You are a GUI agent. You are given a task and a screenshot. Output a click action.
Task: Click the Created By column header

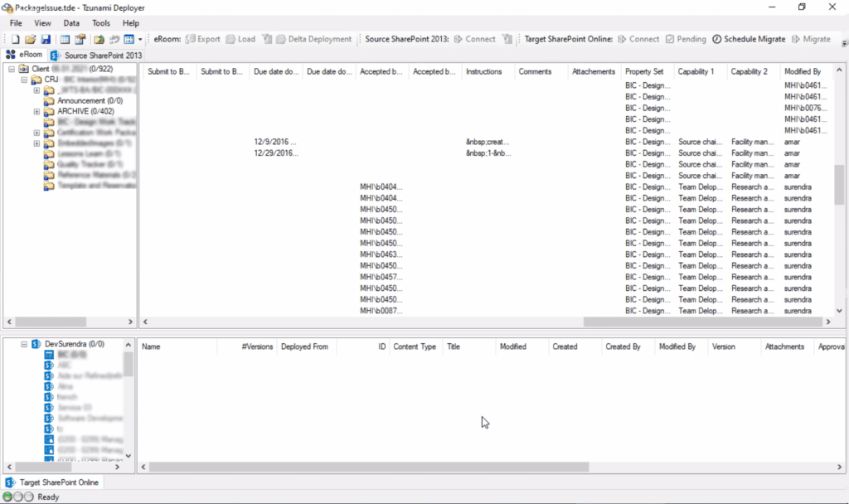pos(628,346)
